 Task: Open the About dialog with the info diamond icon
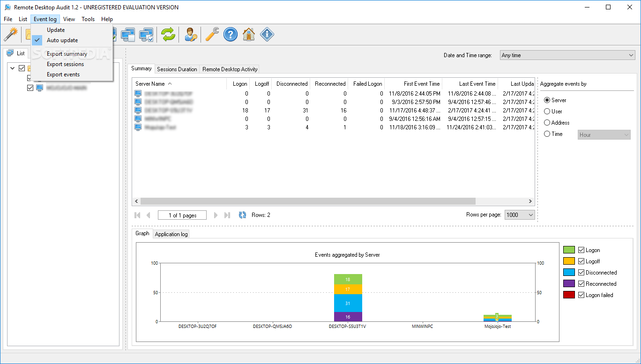tap(267, 34)
